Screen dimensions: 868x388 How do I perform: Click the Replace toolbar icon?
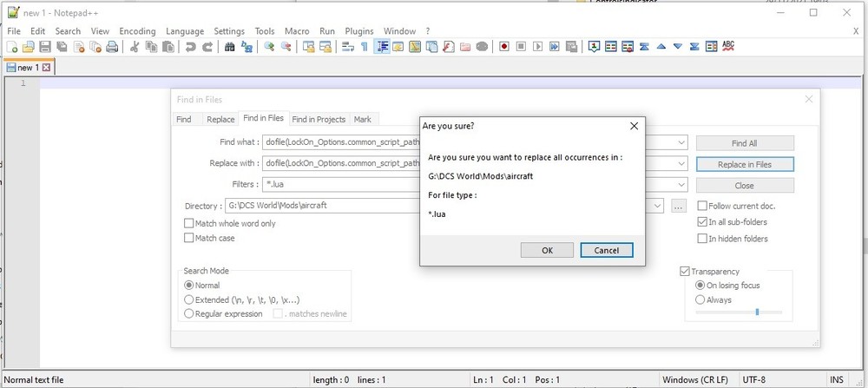[x=247, y=47]
